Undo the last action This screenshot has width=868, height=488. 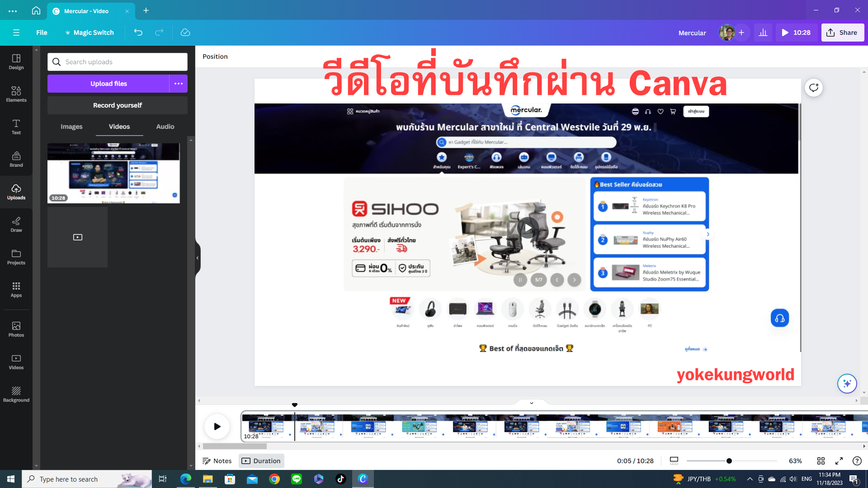click(x=138, y=33)
